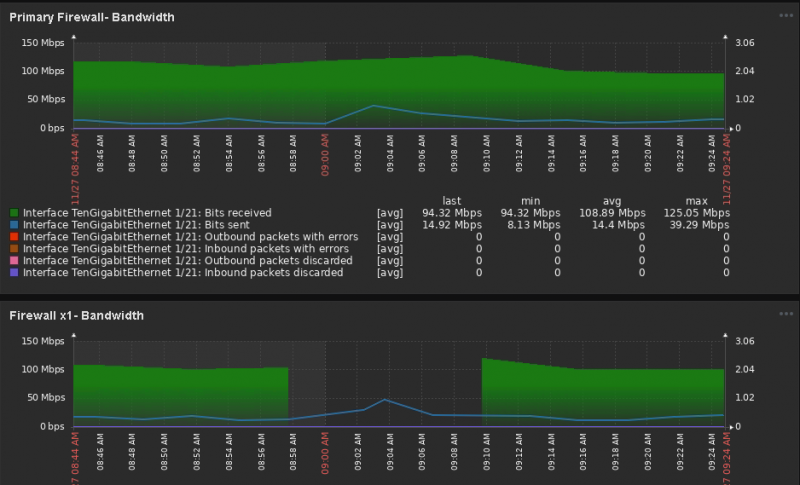The width and height of the screenshot is (800, 485).
Task: Click 09:00 AM marker on Firewall x1 graph
Action: [325, 453]
